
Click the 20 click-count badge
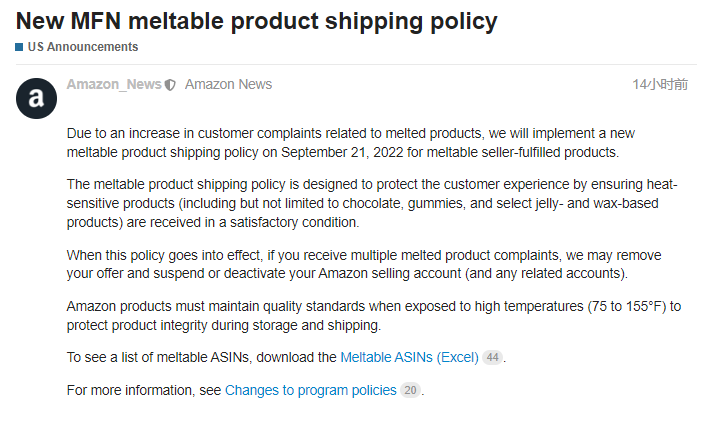(x=410, y=390)
